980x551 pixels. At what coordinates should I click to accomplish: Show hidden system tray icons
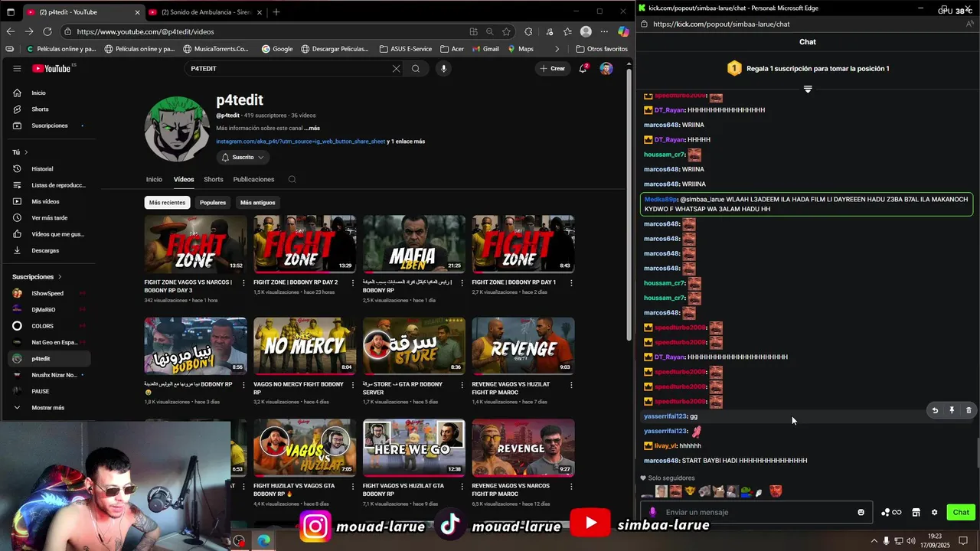874,541
